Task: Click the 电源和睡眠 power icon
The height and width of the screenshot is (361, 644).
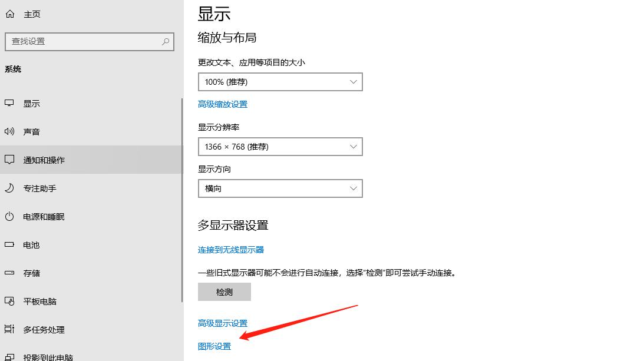Action: pos(9,216)
